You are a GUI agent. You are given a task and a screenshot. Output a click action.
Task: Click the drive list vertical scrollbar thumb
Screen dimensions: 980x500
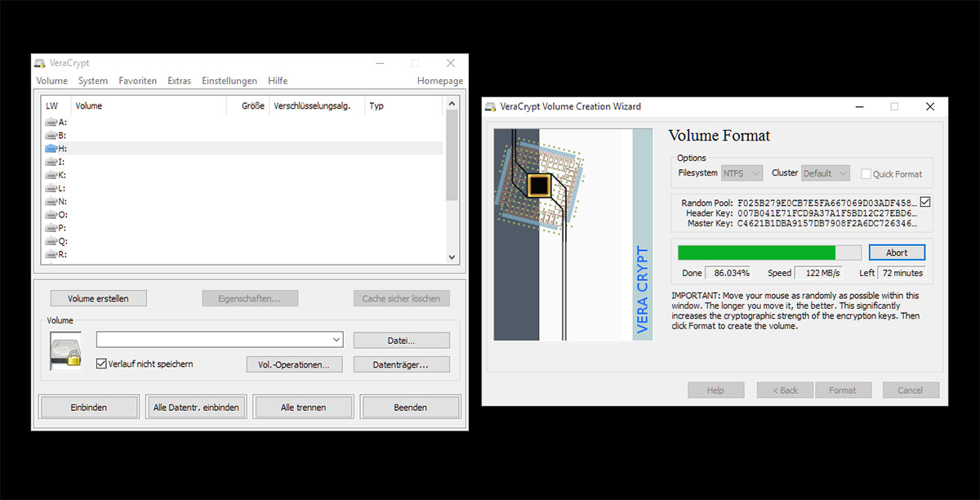click(x=452, y=155)
